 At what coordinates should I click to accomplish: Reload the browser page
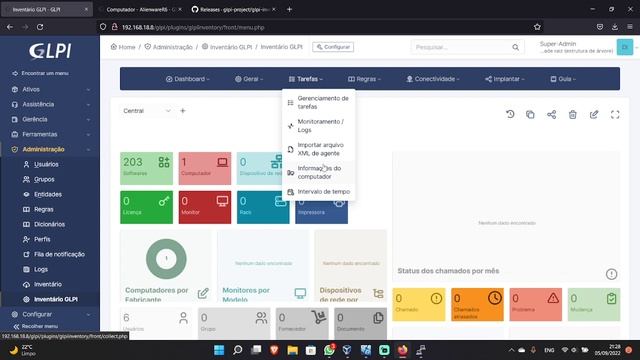coord(40,27)
